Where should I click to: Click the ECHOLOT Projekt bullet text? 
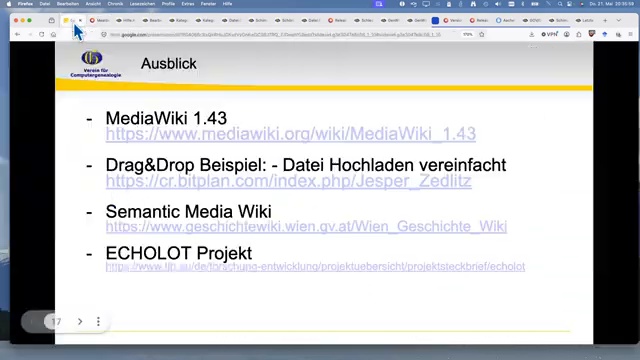[179, 253]
